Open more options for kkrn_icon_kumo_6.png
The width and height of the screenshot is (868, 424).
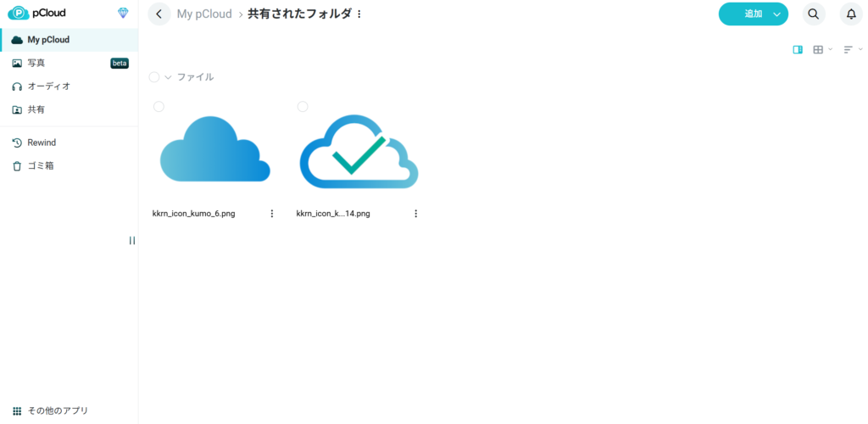pos(272,214)
